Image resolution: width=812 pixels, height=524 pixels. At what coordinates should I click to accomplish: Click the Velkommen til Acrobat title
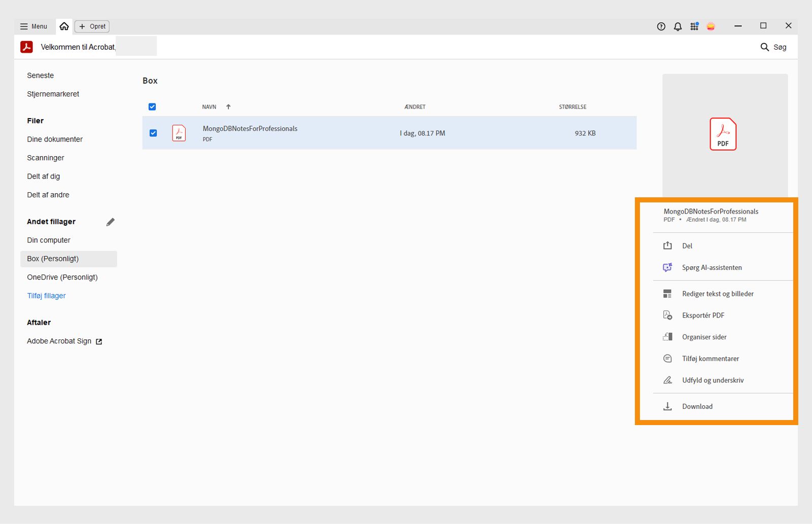click(x=79, y=47)
